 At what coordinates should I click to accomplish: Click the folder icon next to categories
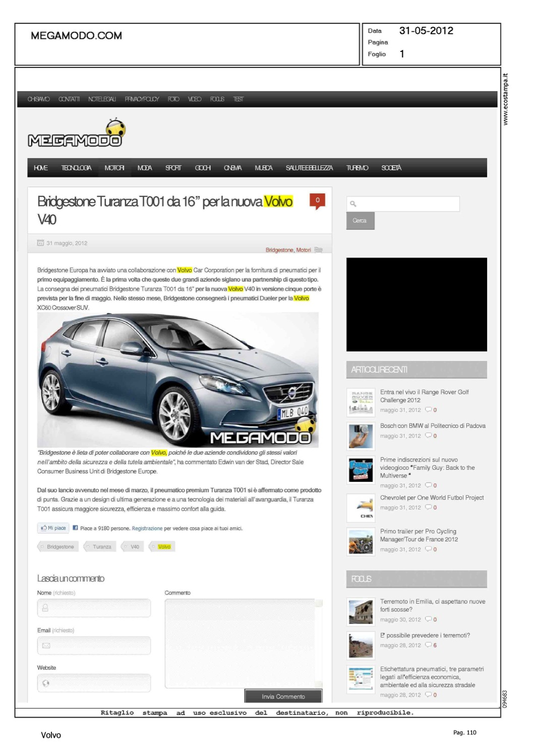coord(318,250)
